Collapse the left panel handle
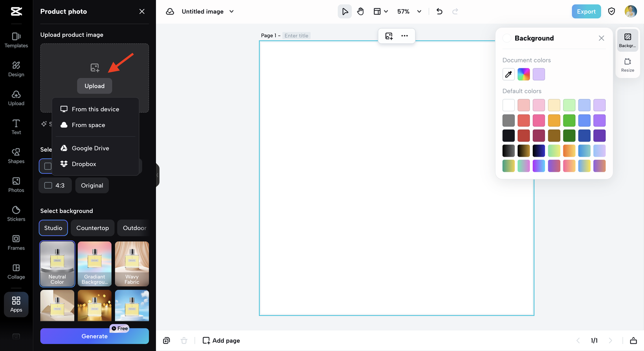 tap(157, 175)
